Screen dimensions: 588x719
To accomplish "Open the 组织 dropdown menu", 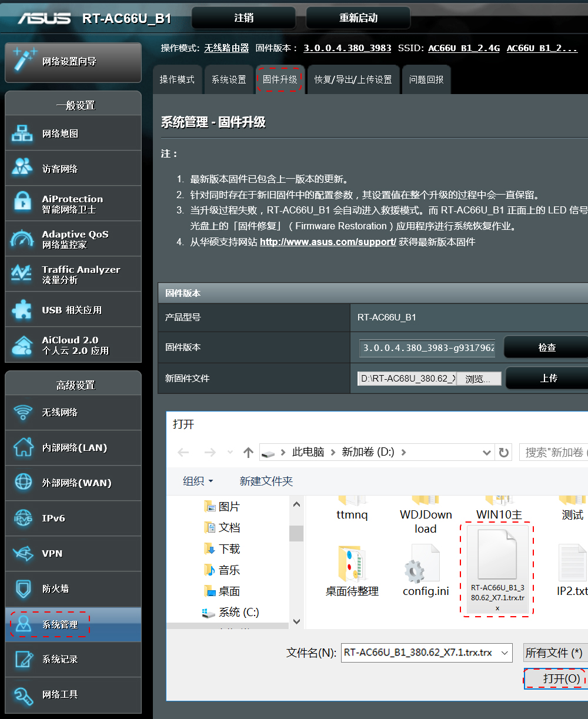I will pyautogui.click(x=196, y=481).
